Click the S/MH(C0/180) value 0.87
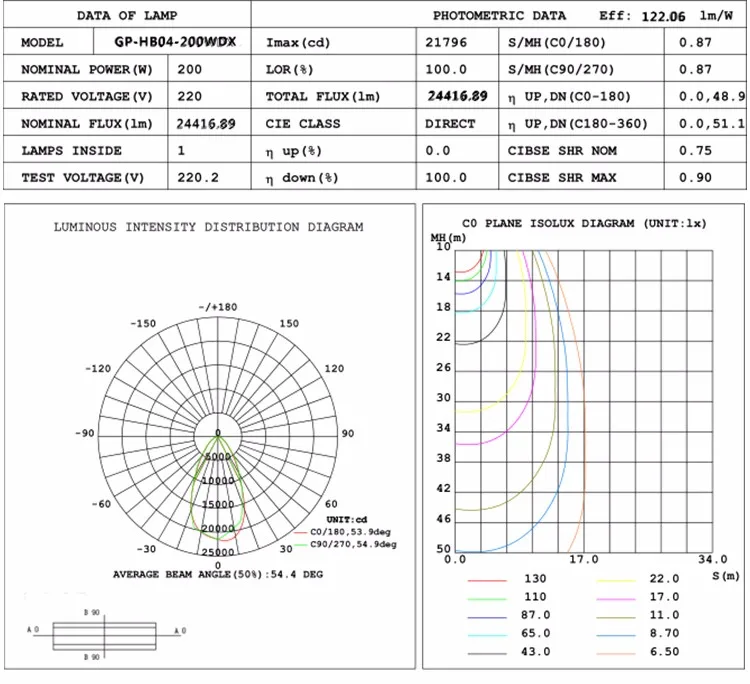750x684 pixels. 695,43
